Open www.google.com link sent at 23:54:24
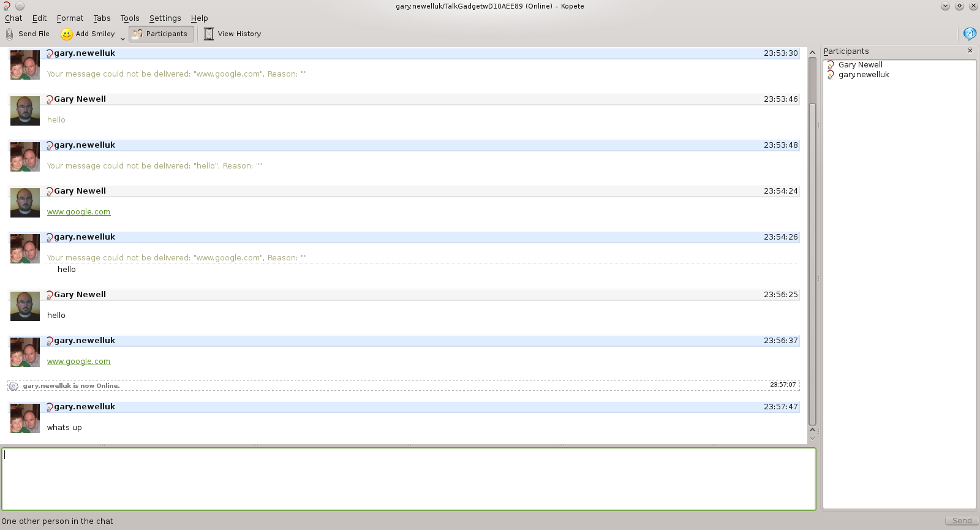Screen dimensions: 980x530 point(78,212)
